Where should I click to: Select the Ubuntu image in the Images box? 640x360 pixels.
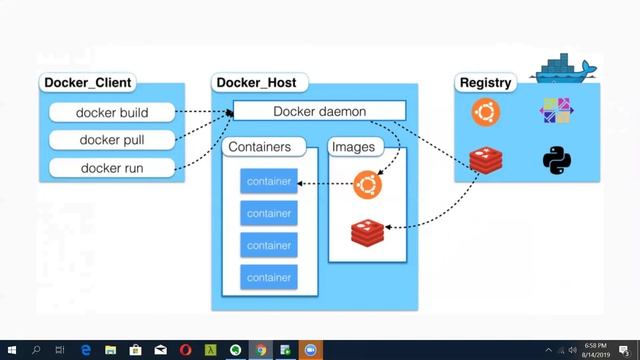(367, 184)
